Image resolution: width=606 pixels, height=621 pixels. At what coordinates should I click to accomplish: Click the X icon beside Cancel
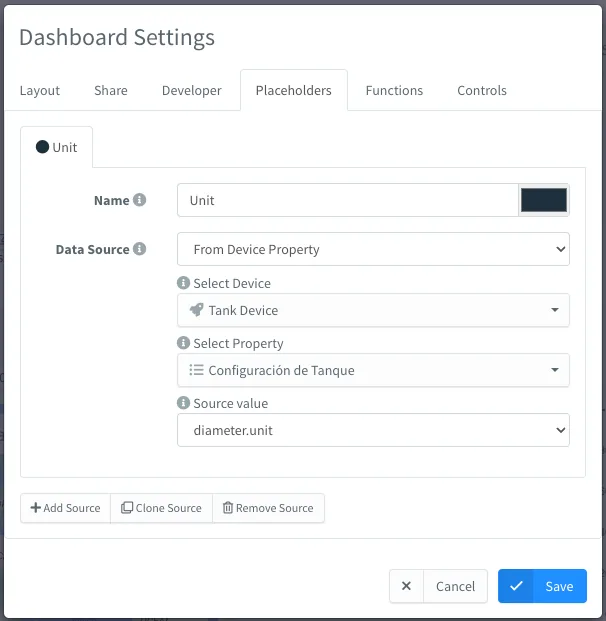406,586
